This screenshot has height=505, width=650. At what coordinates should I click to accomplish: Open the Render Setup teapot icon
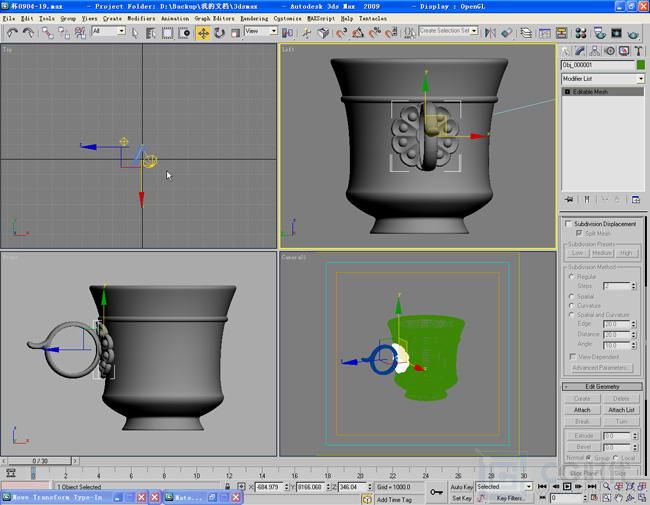click(x=599, y=33)
